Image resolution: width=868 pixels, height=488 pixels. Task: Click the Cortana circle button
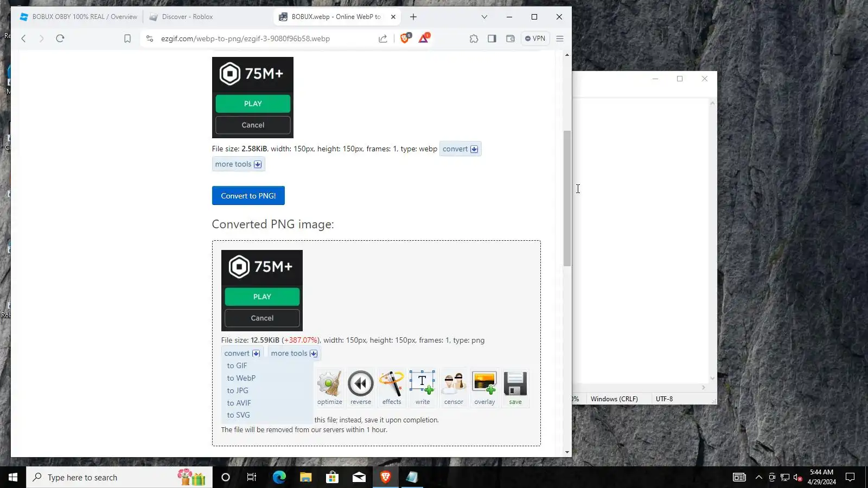[x=226, y=477]
